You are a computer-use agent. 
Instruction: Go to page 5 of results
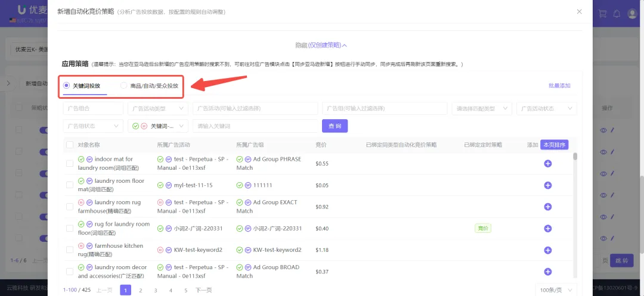point(185,290)
